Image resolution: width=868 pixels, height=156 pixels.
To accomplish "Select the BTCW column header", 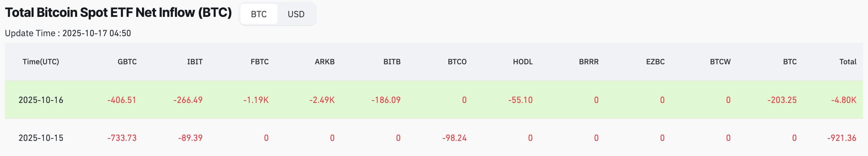I will point(720,62).
